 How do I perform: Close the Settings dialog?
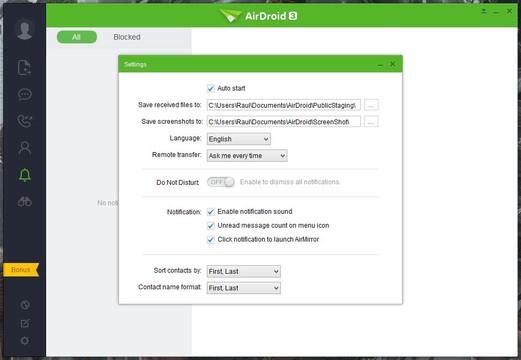tap(393, 64)
